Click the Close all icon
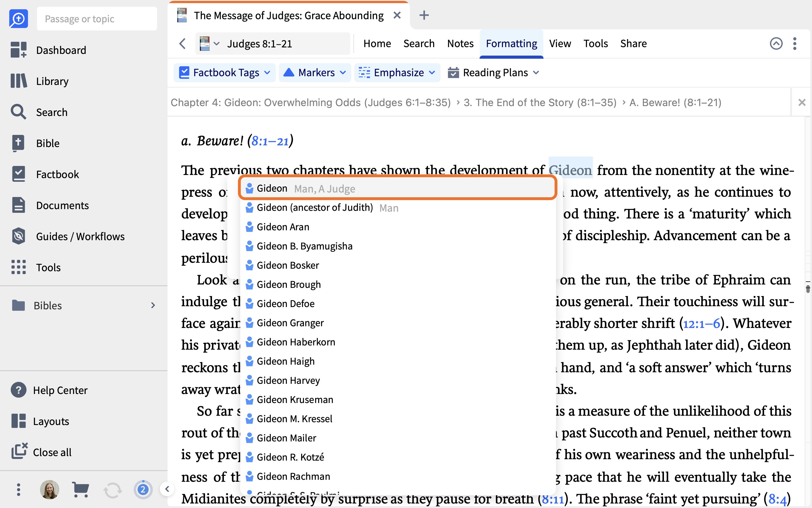The height and width of the screenshot is (508, 812). pos(19,451)
